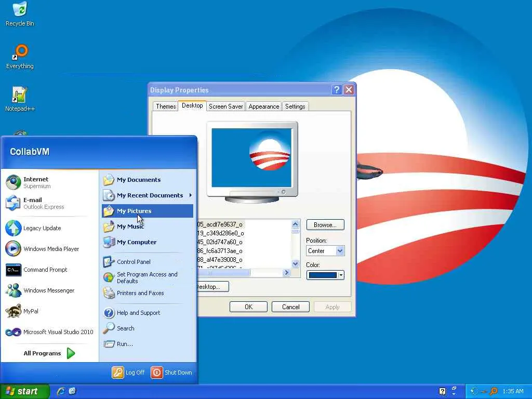Open Set Program Access and Defaults
532x399 pixels.
point(148,277)
